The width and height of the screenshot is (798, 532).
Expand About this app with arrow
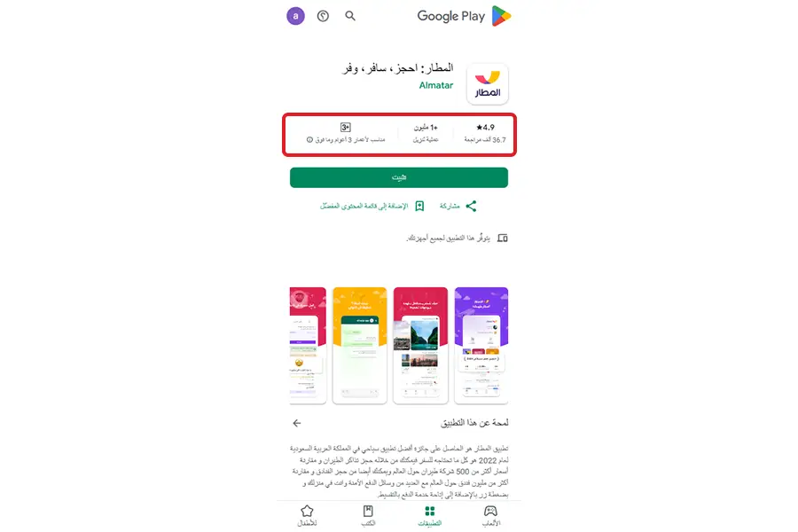297,423
